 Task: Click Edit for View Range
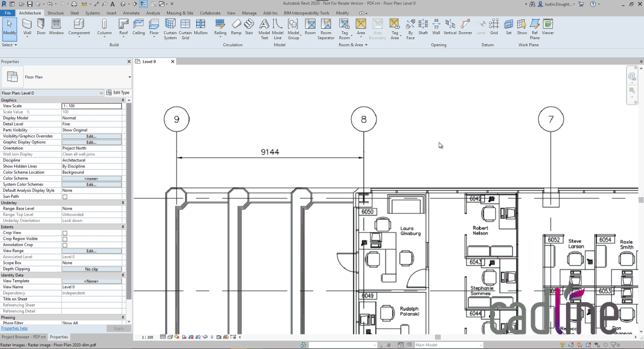[x=92, y=251]
